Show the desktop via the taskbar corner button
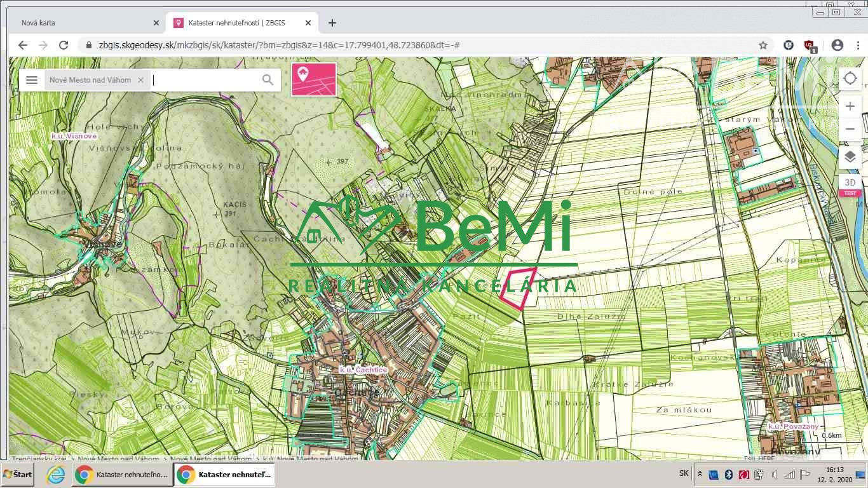 point(860,475)
